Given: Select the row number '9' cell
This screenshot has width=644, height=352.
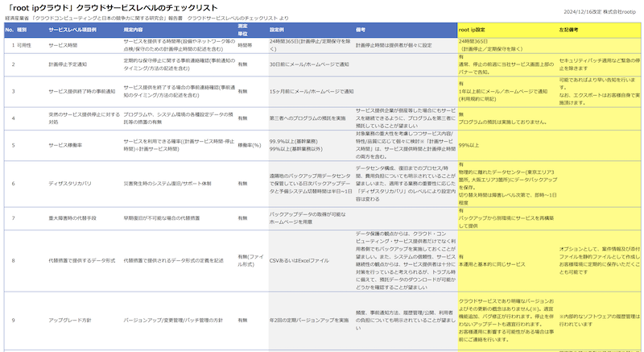Looking at the screenshot, I should click(13, 320).
